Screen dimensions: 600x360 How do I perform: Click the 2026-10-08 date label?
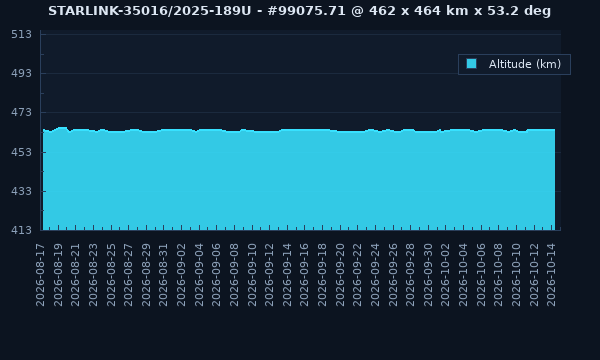coord(498,275)
